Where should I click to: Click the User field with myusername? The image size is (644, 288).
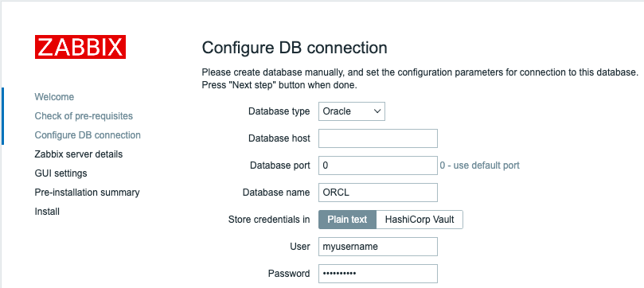pos(378,247)
